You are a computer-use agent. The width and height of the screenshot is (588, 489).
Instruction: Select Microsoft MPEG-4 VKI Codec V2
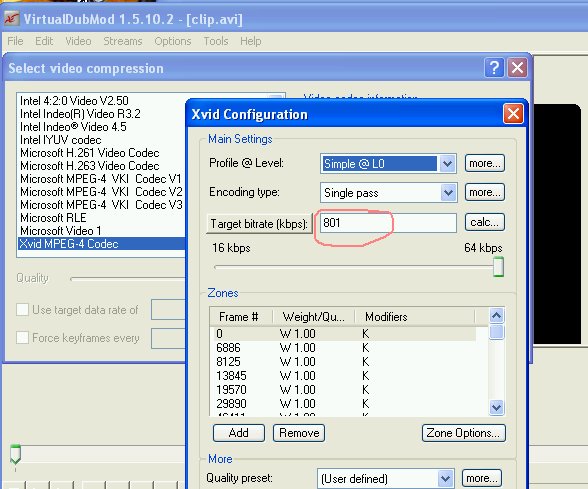tap(101, 192)
